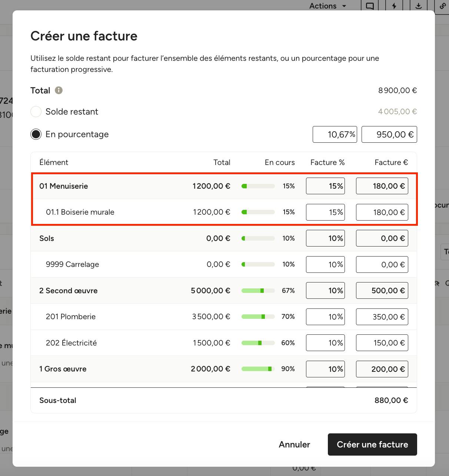Click the link icon in top toolbar
The height and width of the screenshot is (476, 449).
442,6
